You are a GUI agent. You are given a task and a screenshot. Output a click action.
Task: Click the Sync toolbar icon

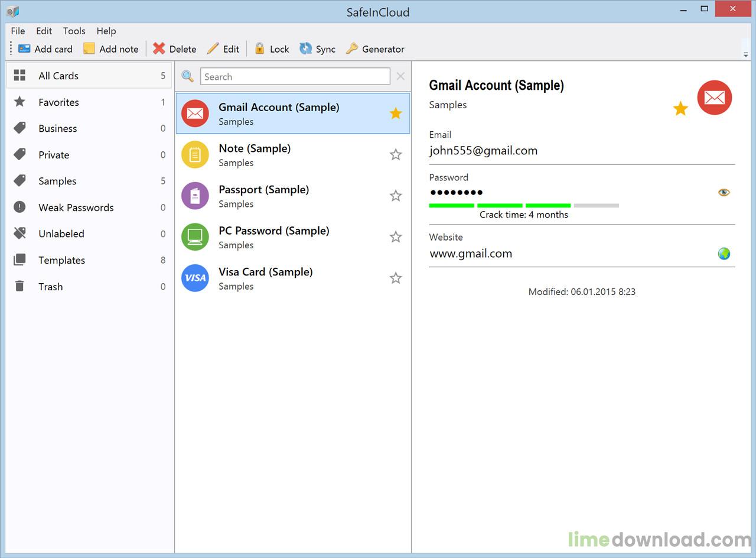click(305, 49)
